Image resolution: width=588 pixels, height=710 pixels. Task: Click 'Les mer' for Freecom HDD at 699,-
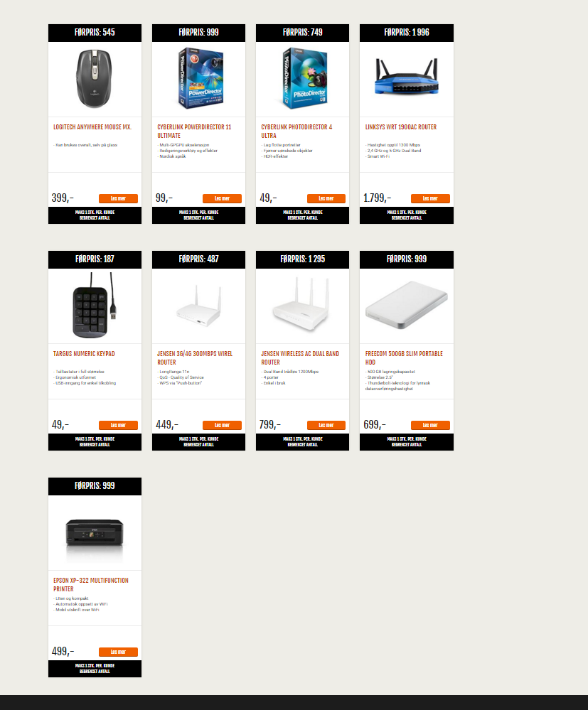tap(430, 425)
